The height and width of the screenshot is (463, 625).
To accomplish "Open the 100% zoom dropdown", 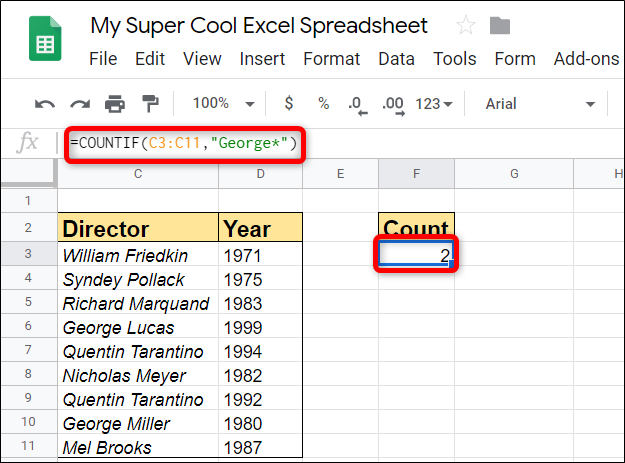I will click(221, 103).
